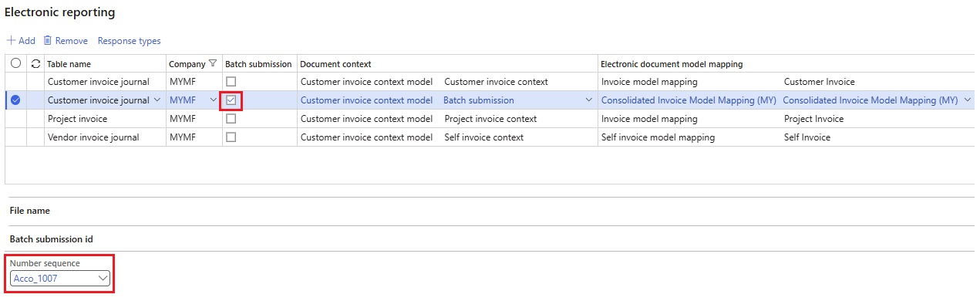Enable Batch submission for first Customer invoice journal
The width and height of the screenshot is (980, 301).
231,82
